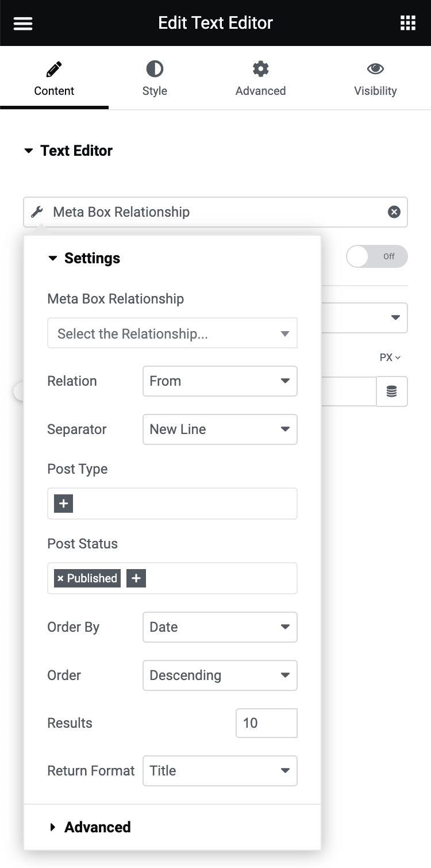This screenshot has height=868, width=431.
Task: Open the Order By dropdown
Action: tap(220, 627)
